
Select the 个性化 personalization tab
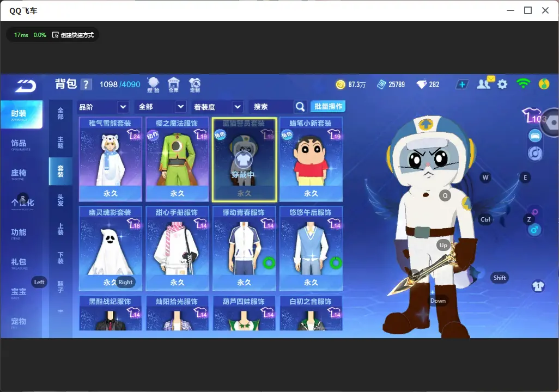pyautogui.click(x=21, y=204)
